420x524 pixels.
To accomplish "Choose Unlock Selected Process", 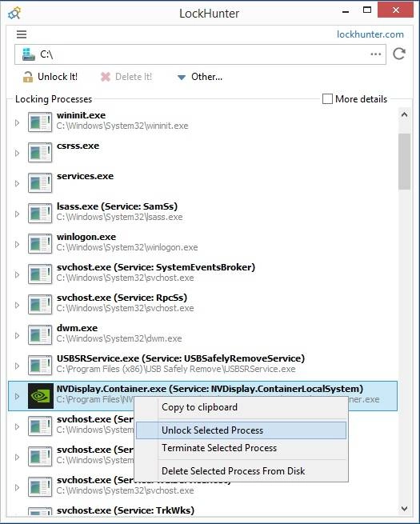I will (x=241, y=430).
